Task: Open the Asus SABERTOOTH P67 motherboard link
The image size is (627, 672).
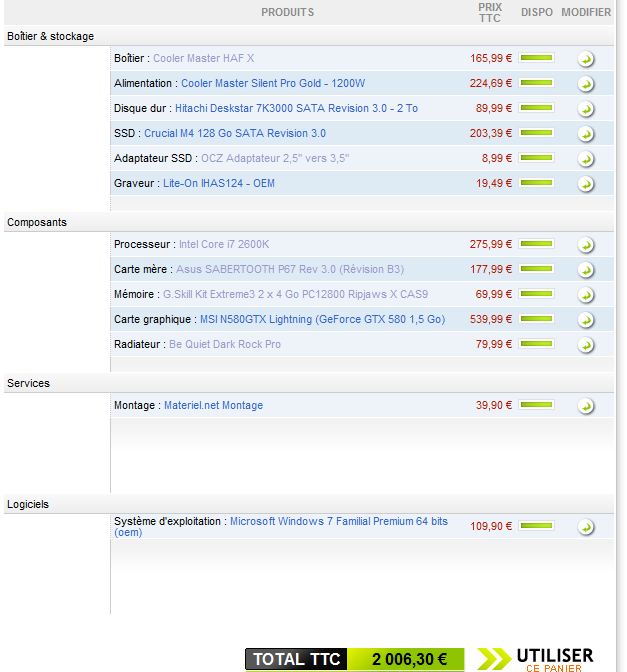Action: (290, 269)
